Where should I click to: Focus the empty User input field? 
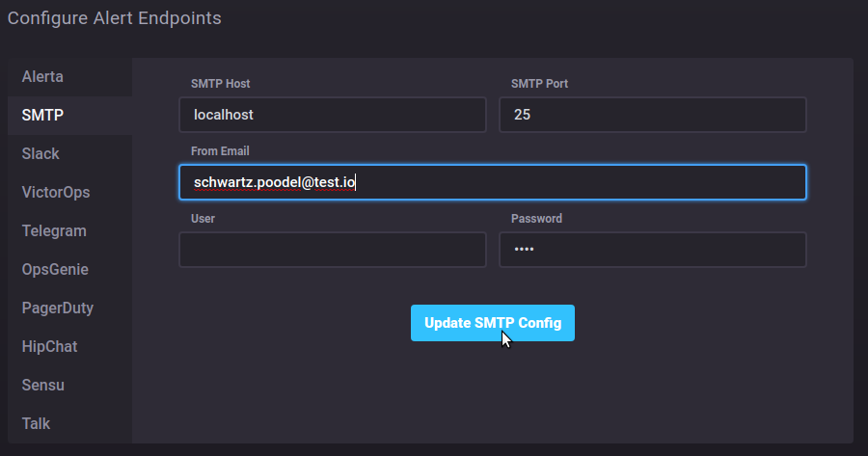click(332, 250)
